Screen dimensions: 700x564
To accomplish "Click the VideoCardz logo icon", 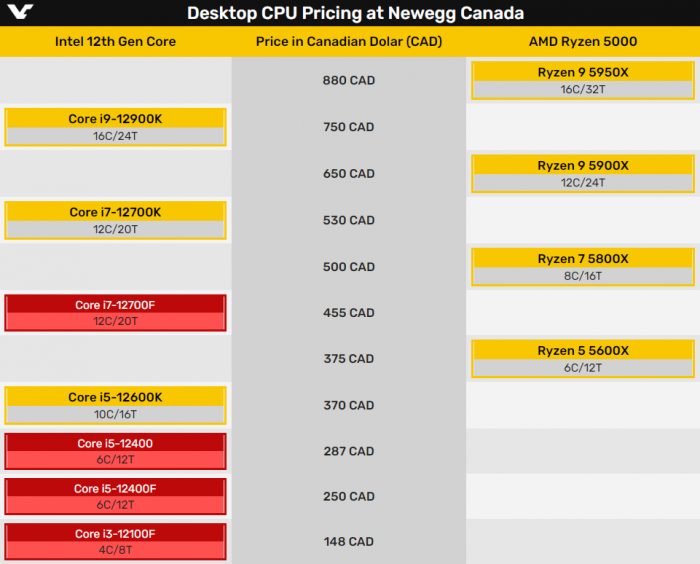I will click(x=22, y=13).
